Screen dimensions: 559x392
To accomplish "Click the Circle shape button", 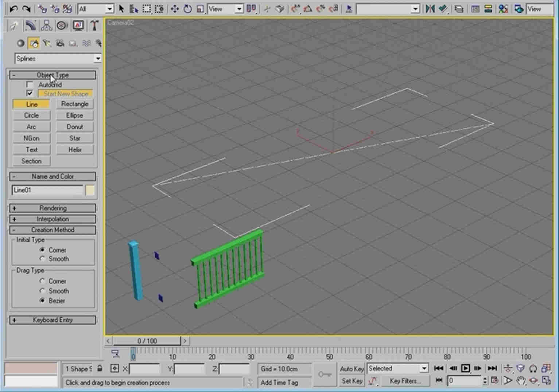I will 31,115.
